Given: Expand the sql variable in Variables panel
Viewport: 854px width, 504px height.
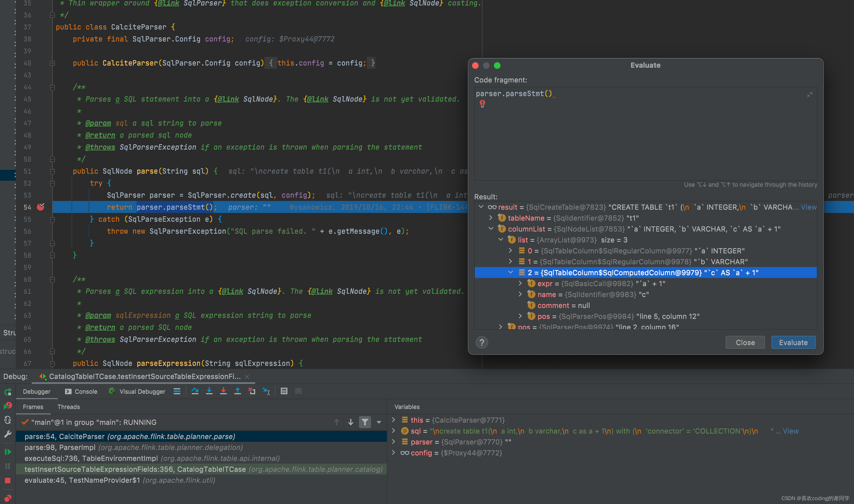Looking at the screenshot, I should click(393, 431).
